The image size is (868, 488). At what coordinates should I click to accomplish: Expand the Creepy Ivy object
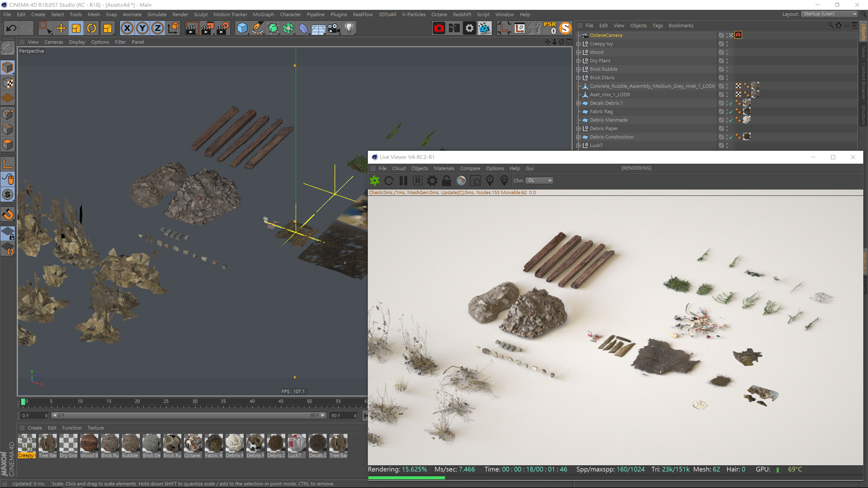coord(578,44)
